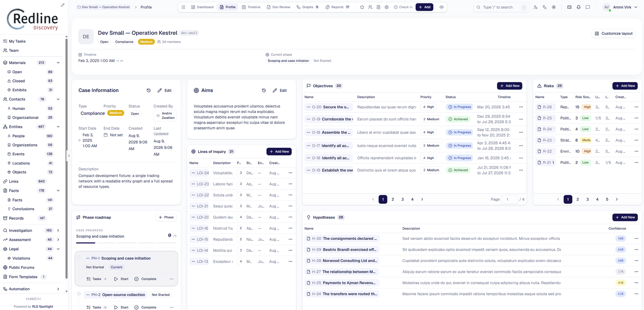
Task: Select the PH-2 phase radio circle
Action: tap(79, 294)
